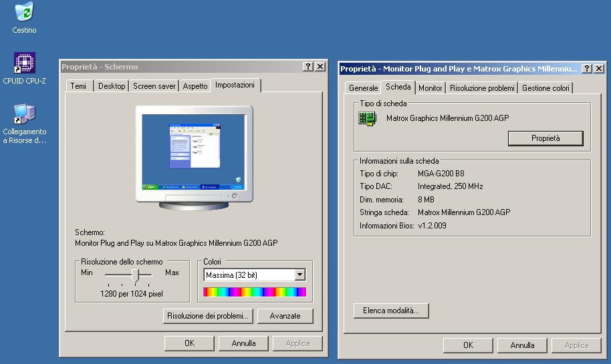Click the 'Integrated, 250 MHz' DAC value
This screenshot has height=364, width=611.
tap(450, 186)
